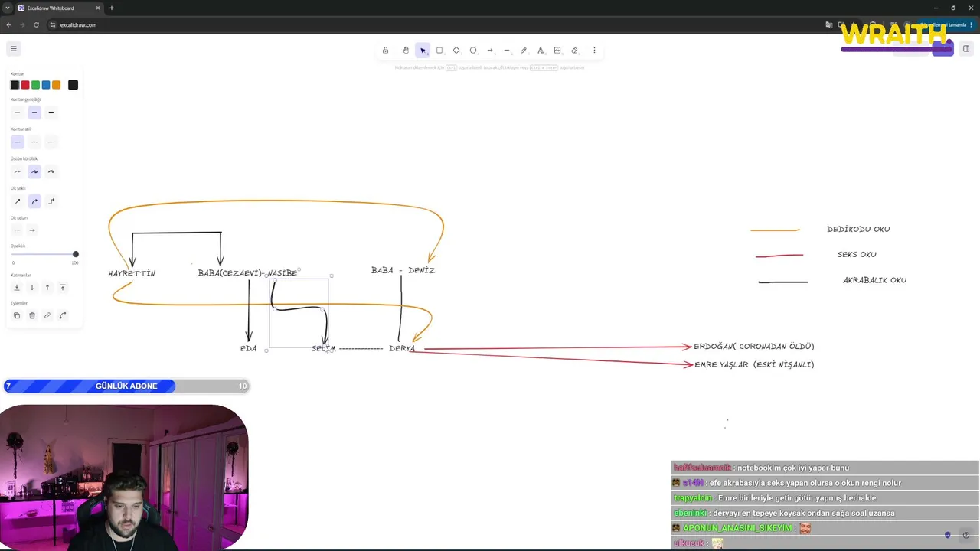The height and width of the screenshot is (551, 980).
Task: Choose architect sloppiness level
Action: tap(18, 171)
